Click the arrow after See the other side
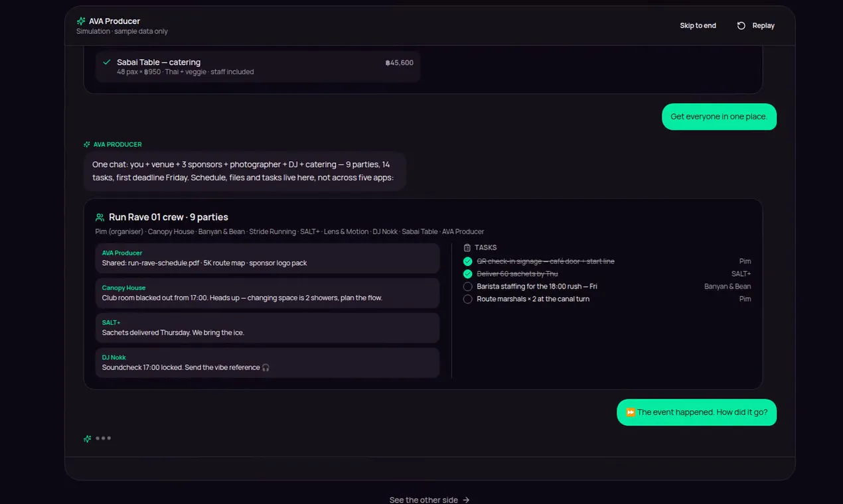The height and width of the screenshot is (504, 843). pos(466,500)
